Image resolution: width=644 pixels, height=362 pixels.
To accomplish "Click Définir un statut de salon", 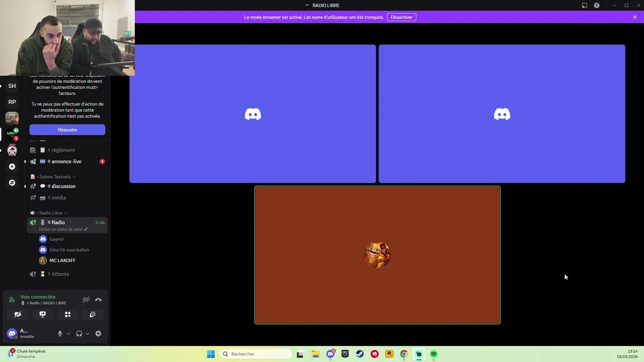I will (x=63, y=229).
